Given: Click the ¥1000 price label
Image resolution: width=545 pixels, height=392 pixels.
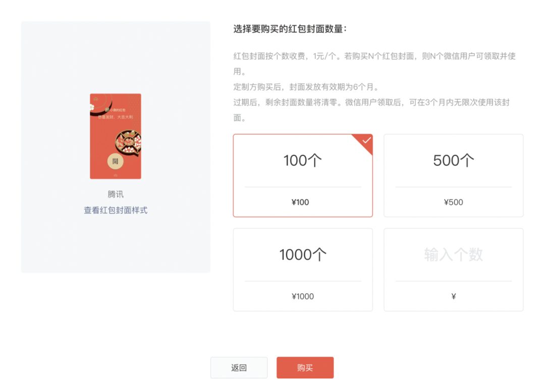Looking at the screenshot, I should click(x=303, y=297).
